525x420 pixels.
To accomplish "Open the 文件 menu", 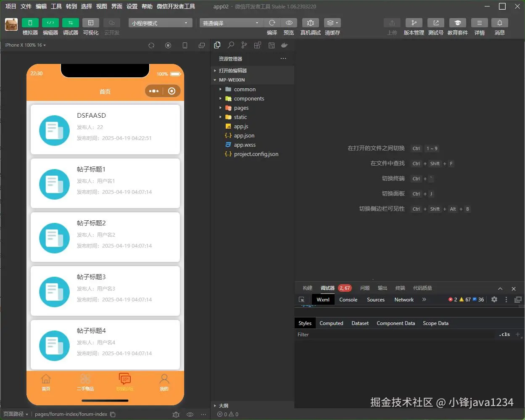I will pyautogui.click(x=26, y=6).
